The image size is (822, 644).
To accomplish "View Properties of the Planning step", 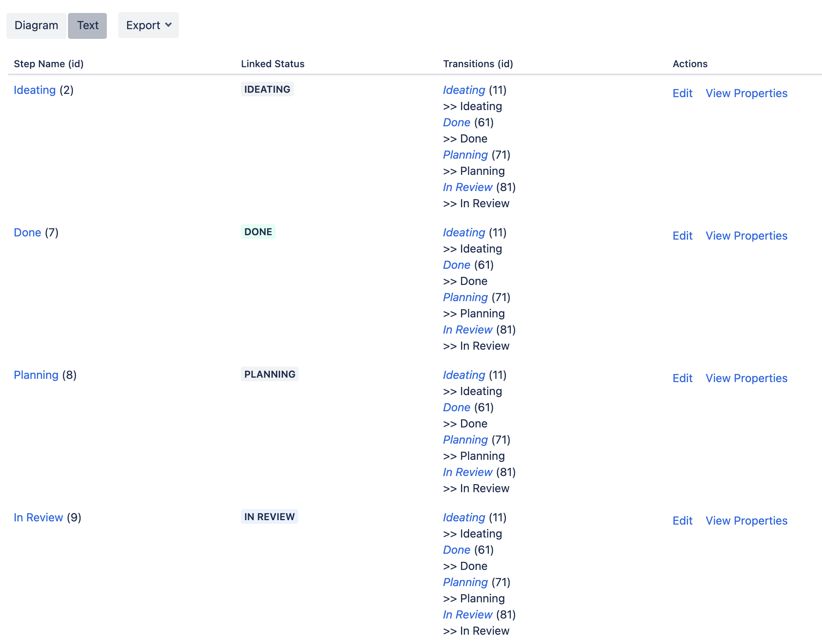I will coord(746,378).
